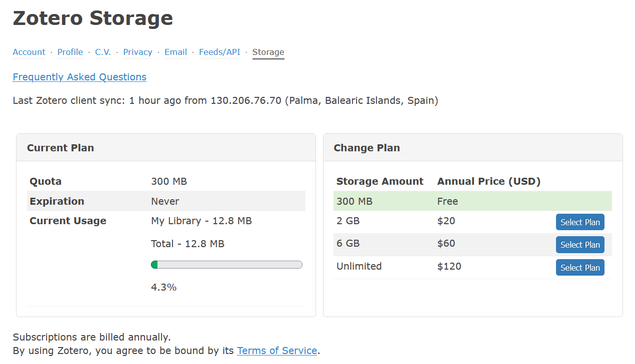Click the storage usage progress bar
The image size is (635, 364).
(226, 265)
